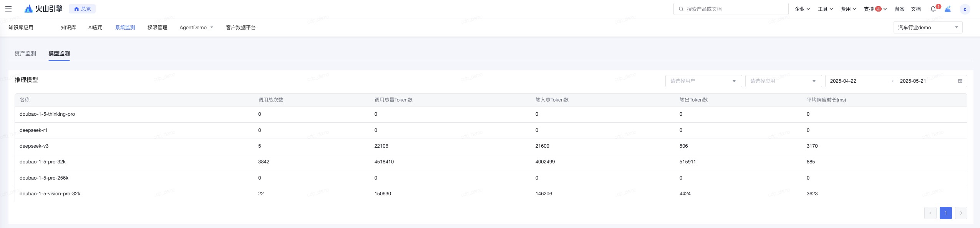Screen dimensions: 980x228
Task: Select the doubao-1-5-pro-32k row name
Action: (x=43, y=162)
